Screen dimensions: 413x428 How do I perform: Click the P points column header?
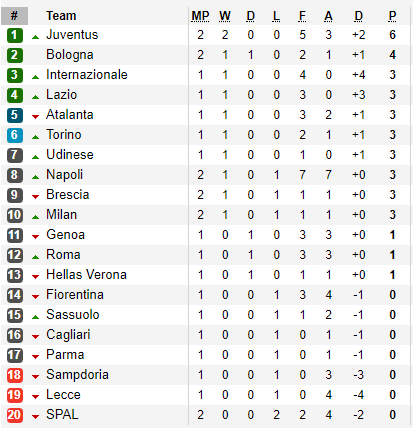(392, 16)
